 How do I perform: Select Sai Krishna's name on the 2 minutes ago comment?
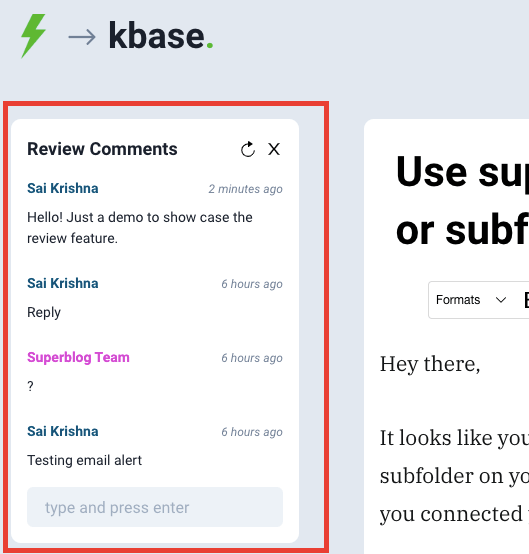(x=63, y=188)
